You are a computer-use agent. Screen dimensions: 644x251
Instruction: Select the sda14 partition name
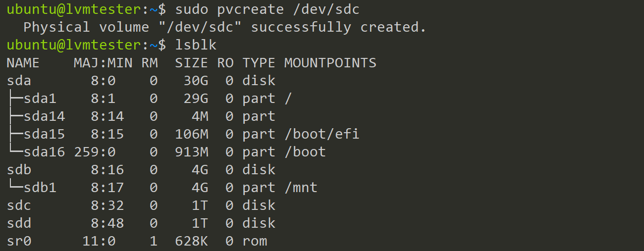coord(44,116)
